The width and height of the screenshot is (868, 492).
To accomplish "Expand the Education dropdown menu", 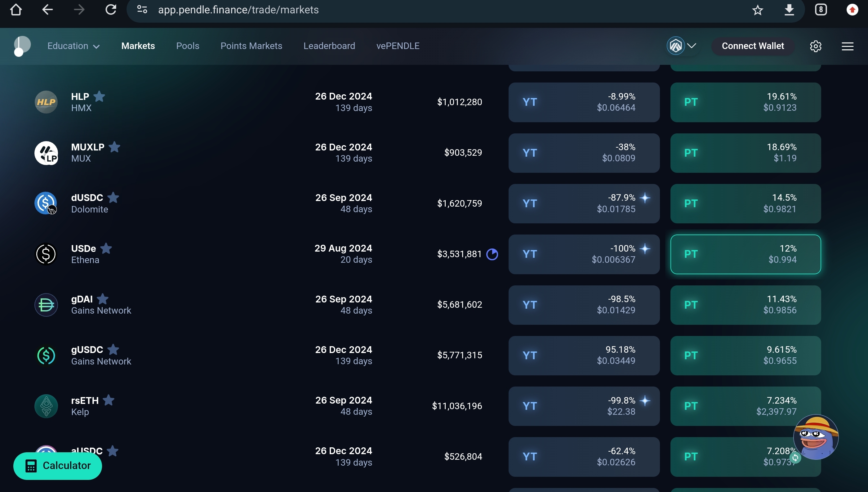I will [x=73, y=46].
